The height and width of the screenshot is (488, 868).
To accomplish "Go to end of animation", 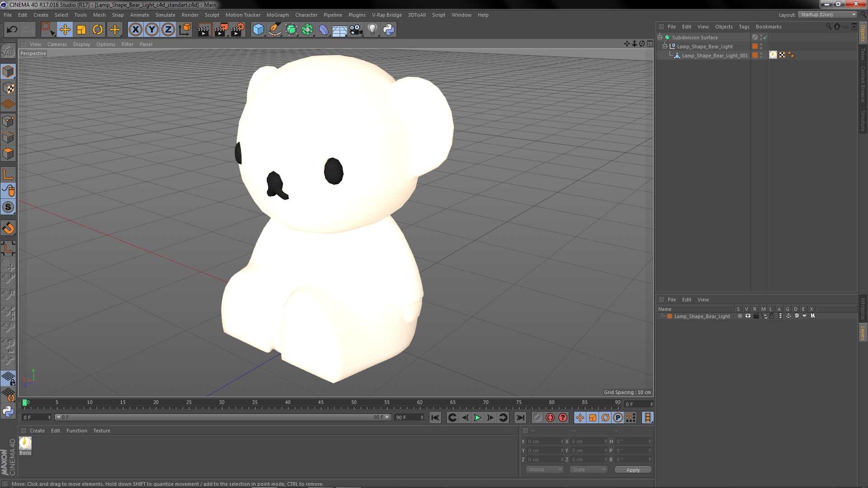I will (x=520, y=418).
